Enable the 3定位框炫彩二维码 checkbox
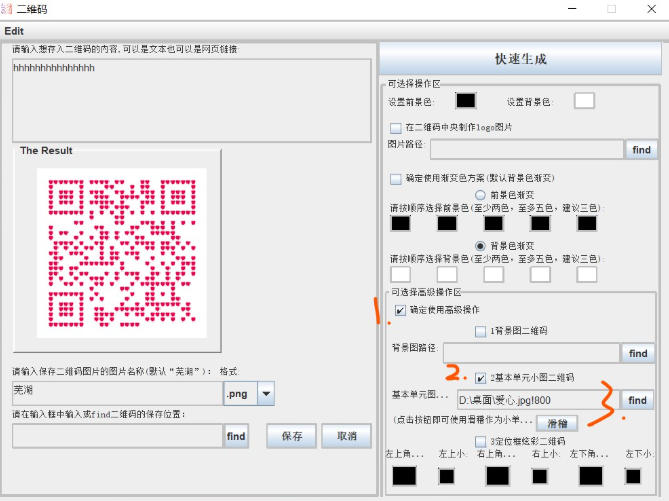Image resolution: width=669 pixels, height=501 pixels. coord(481,441)
